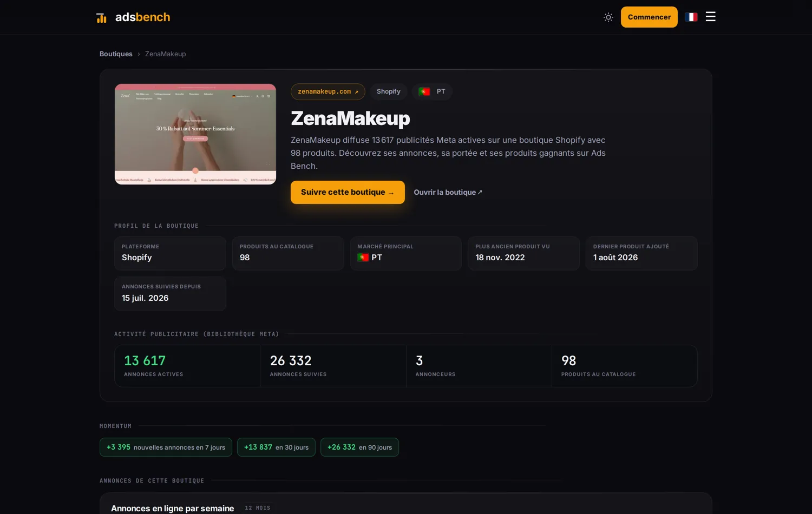Select the 1 août 2026 last product value

click(615, 258)
